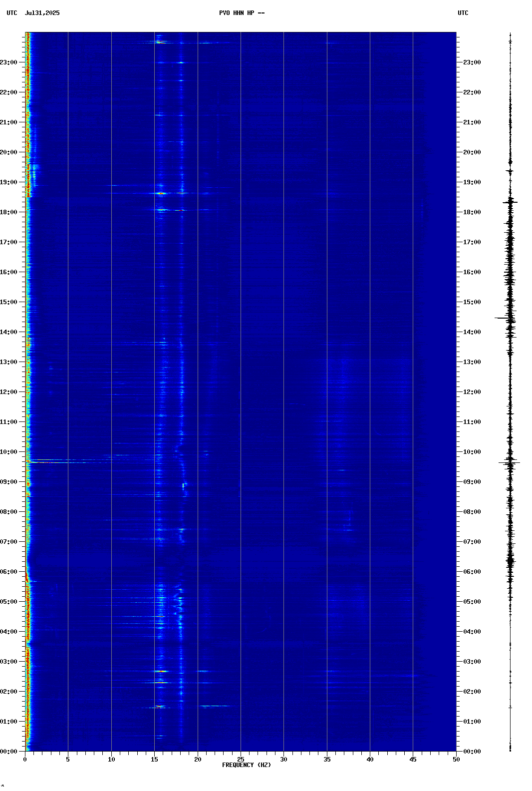
Task: Click the left axis 22:00 time label
Action: 8,92
